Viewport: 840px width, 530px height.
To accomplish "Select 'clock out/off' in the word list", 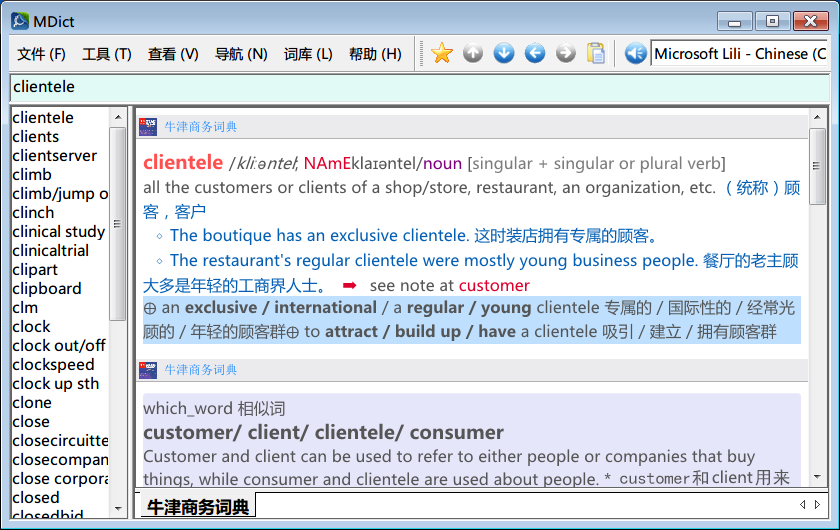I will [x=59, y=346].
